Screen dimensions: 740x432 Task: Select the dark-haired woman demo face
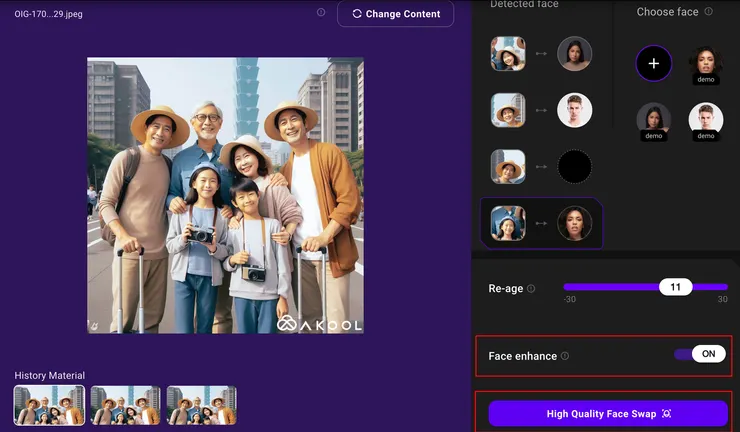(654, 121)
